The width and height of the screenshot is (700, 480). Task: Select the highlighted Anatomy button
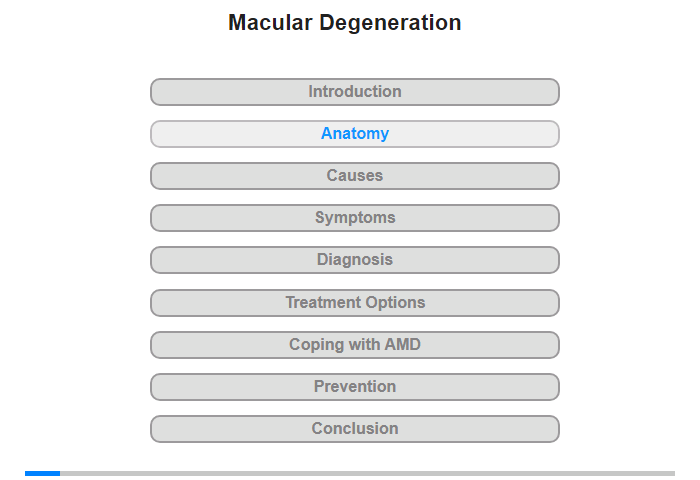[354, 134]
